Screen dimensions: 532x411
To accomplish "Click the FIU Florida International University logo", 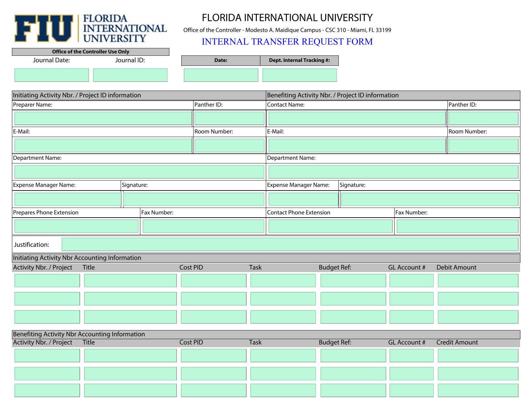I will 90,28.
